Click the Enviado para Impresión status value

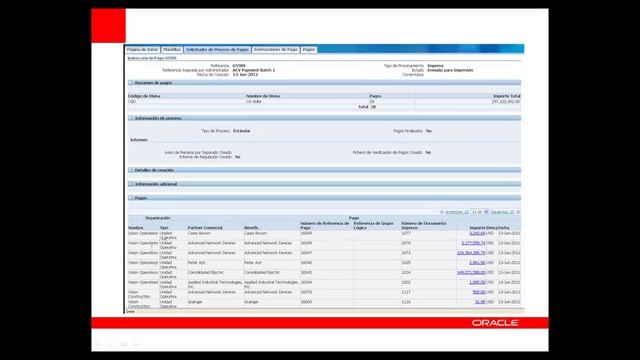(x=450, y=70)
